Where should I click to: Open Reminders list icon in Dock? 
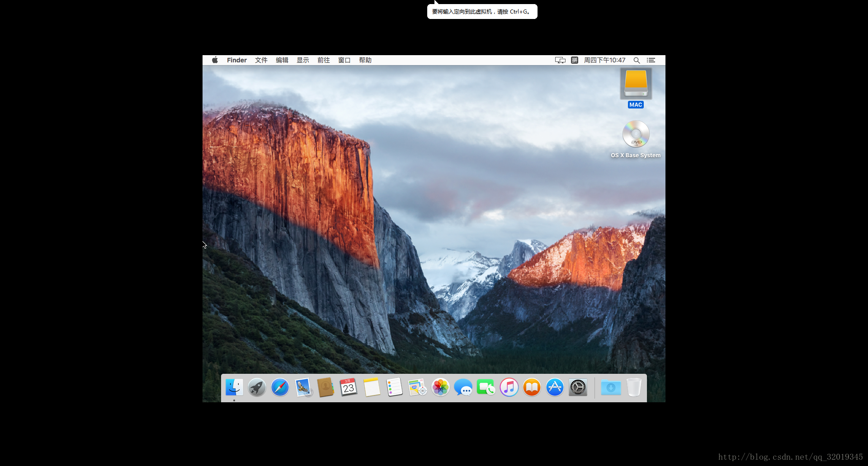[x=394, y=387]
